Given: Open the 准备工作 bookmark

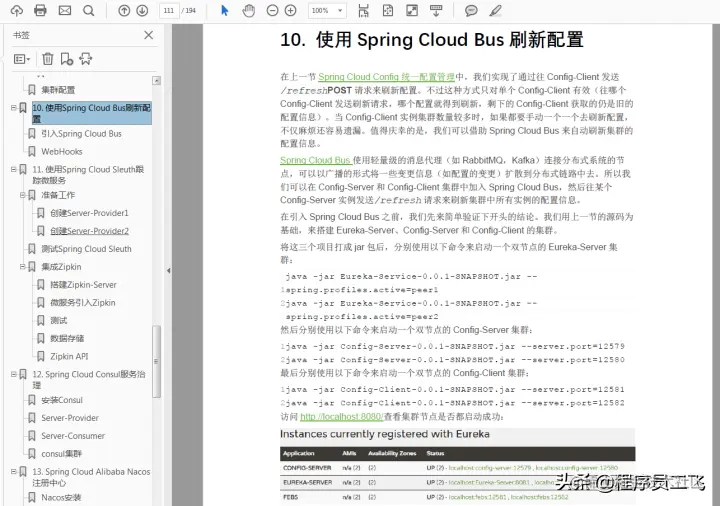Looking at the screenshot, I should (x=58, y=195).
